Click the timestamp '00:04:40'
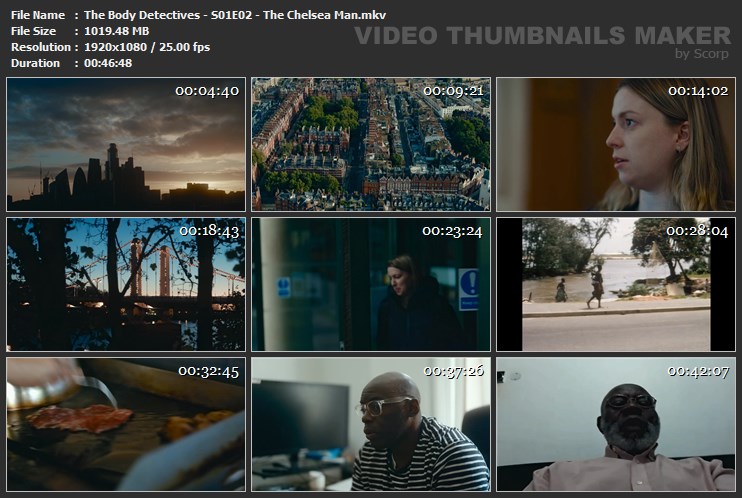This screenshot has width=742, height=498. 207,91
